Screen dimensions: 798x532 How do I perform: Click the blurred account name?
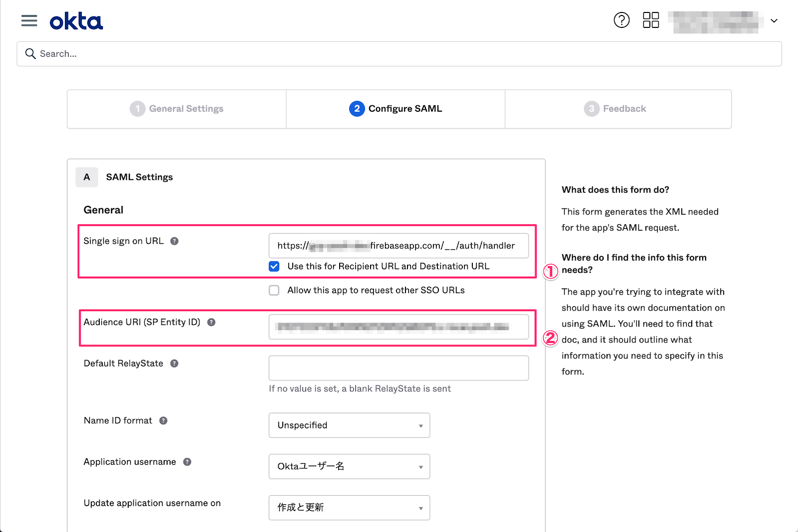pos(716,21)
